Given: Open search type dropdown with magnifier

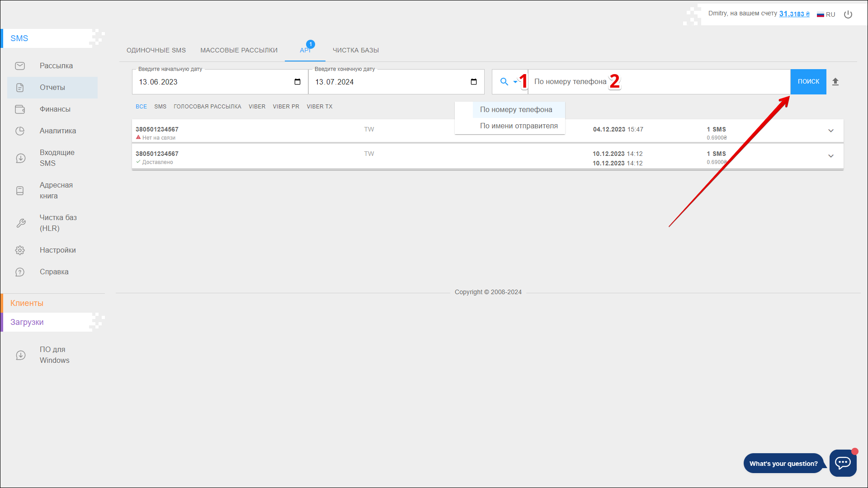Looking at the screenshot, I should 509,82.
